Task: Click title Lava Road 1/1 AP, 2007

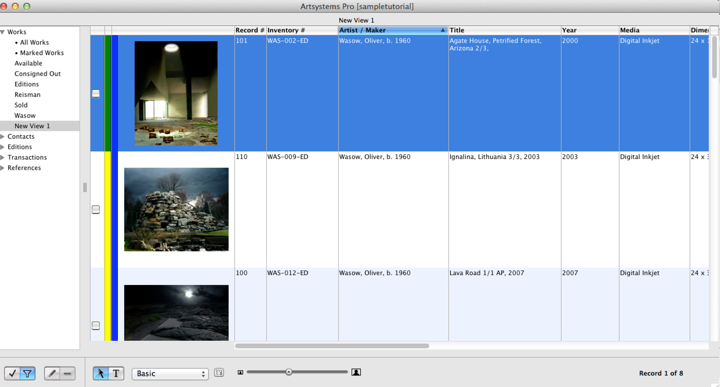Action: pos(487,273)
